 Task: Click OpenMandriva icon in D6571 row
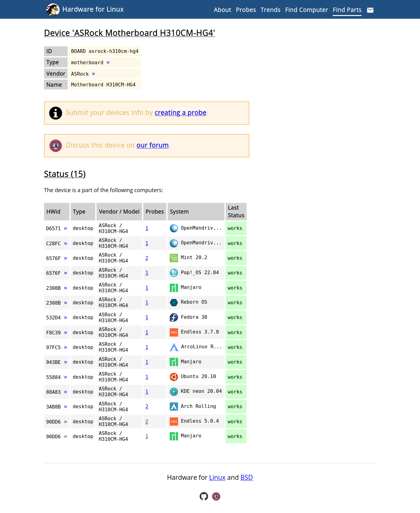174,228
